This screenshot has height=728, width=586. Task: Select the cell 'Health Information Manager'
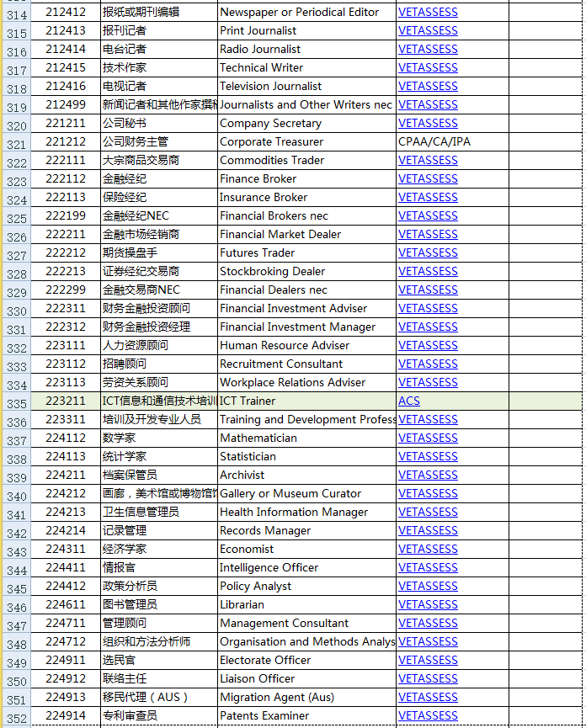(306, 512)
